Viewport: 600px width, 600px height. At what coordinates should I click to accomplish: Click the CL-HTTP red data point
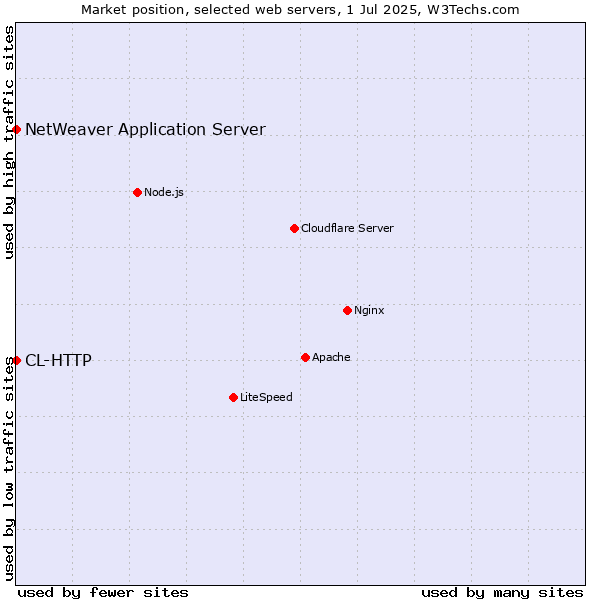(x=16, y=360)
